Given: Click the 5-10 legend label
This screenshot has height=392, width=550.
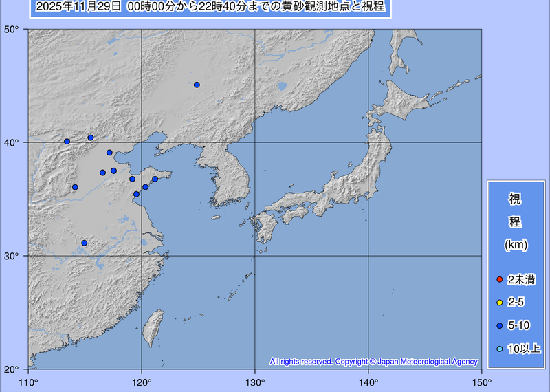Looking at the screenshot, I should tap(519, 325).
